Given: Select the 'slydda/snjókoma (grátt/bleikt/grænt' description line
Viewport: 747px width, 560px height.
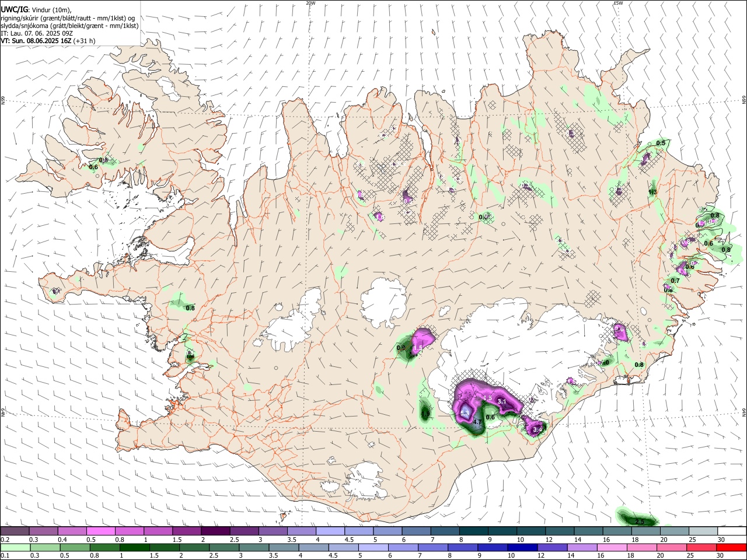Looking at the screenshot, I should coord(69,26).
